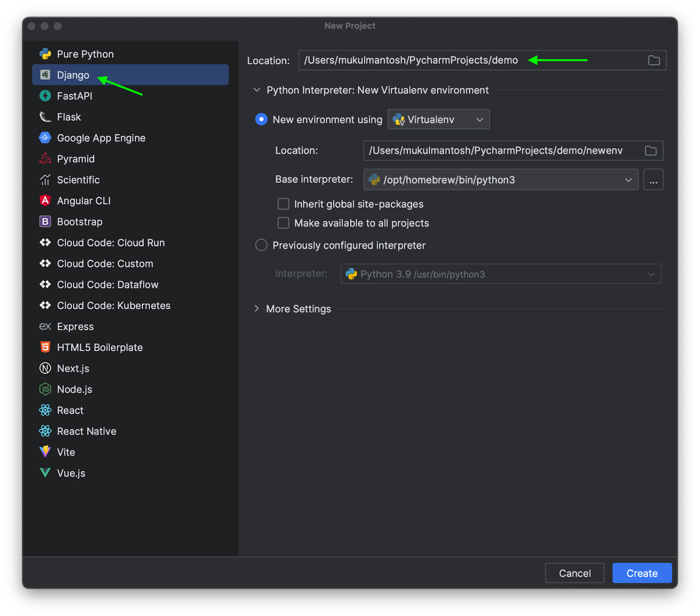Select the Vue.js logo icon
Image resolution: width=700 pixels, height=616 pixels.
[45, 473]
